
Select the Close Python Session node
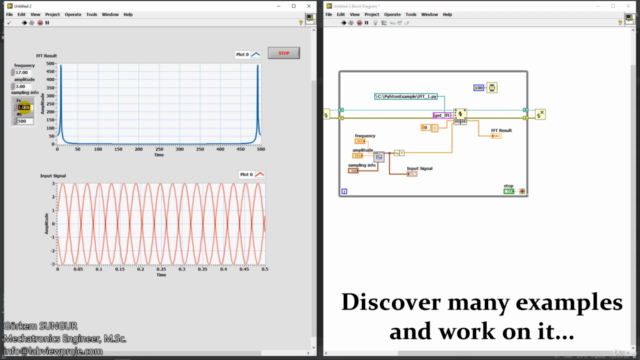[540, 114]
